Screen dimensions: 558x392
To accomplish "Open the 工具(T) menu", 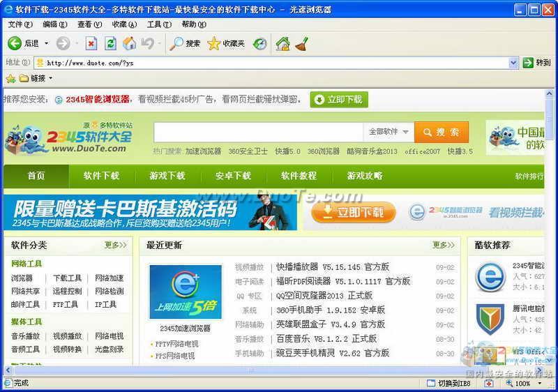I will coord(159,24).
